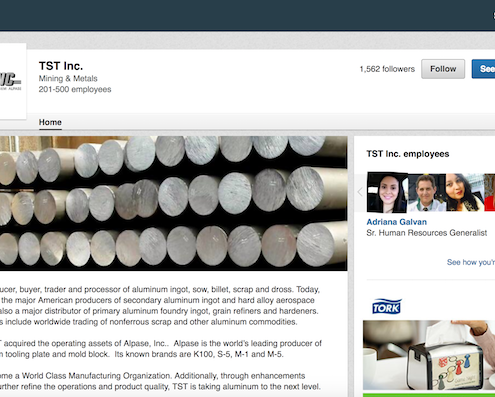Image resolution: width=495 pixels, height=397 pixels.
Task: Select the third employee photo, woman with dark hair
Action: coord(465,193)
